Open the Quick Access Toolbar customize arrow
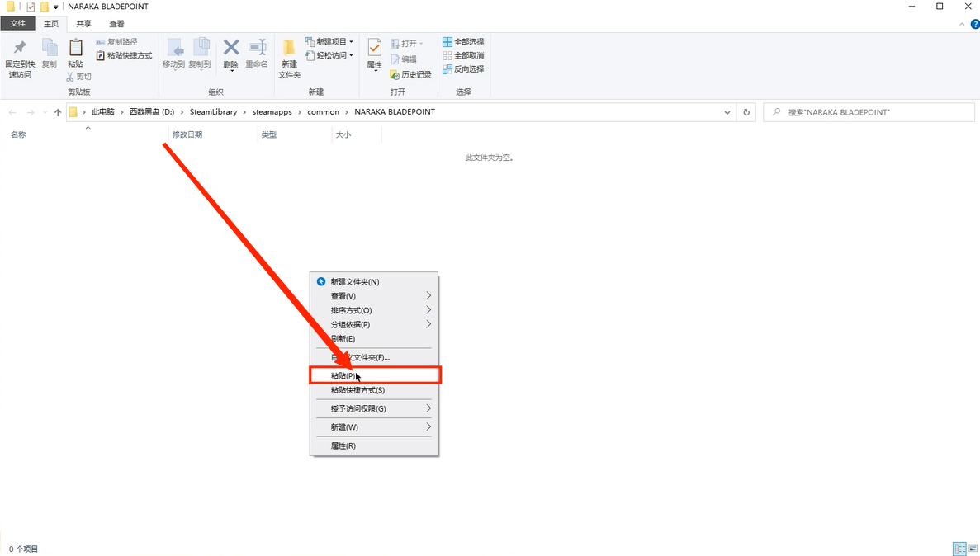The image size is (980, 556). click(x=55, y=7)
